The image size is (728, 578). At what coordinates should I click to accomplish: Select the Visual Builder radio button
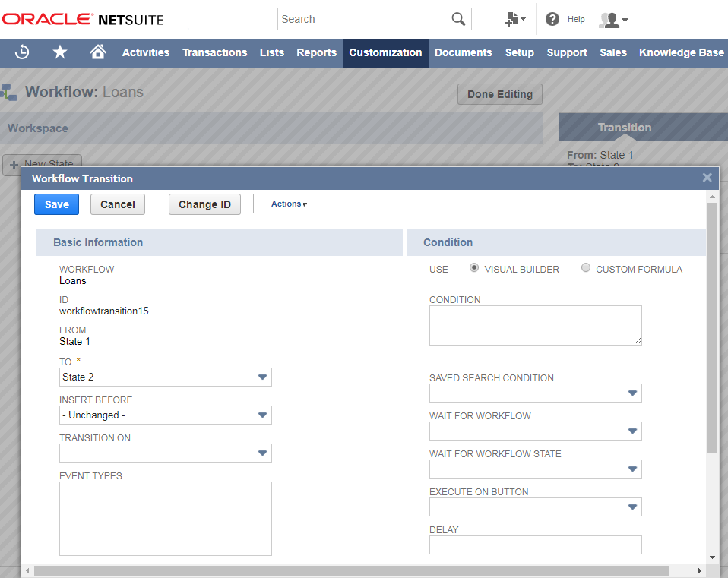click(473, 268)
